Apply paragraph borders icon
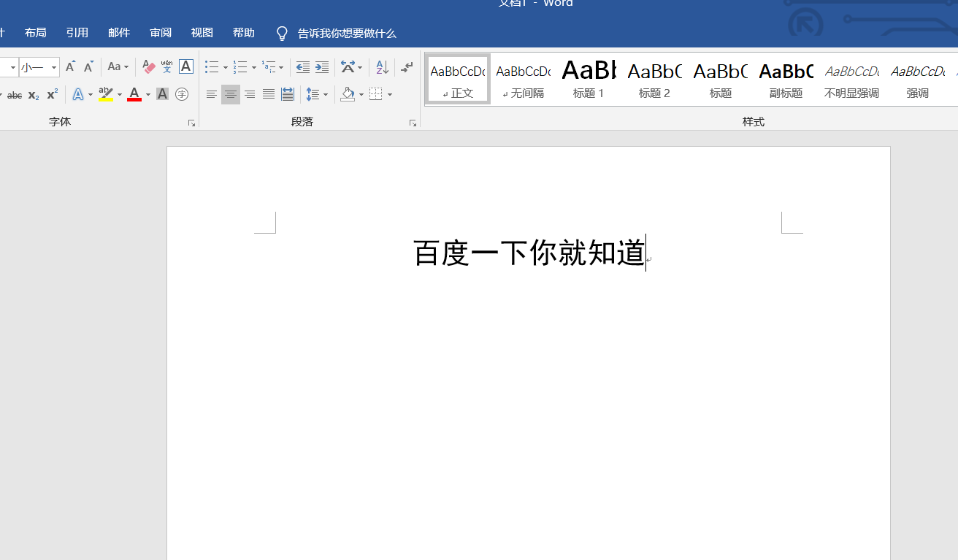The height and width of the screenshot is (560, 958). click(x=376, y=94)
